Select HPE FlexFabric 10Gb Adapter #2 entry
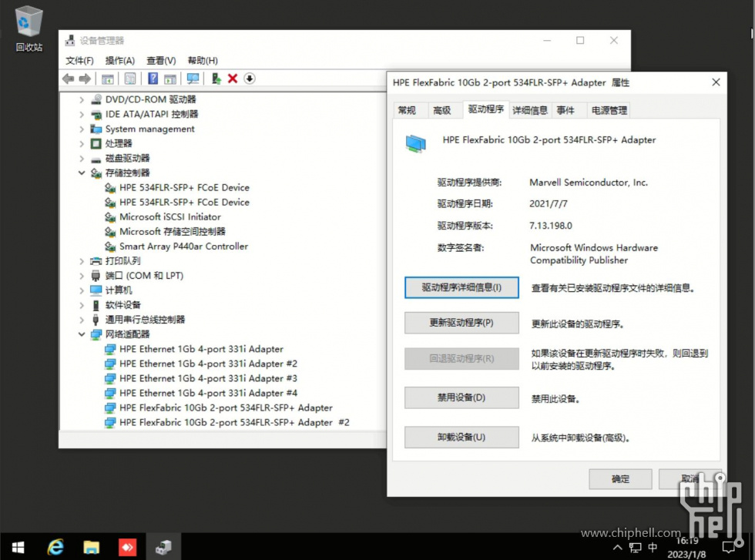The width and height of the screenshot is (755, 560). (234, 422)
